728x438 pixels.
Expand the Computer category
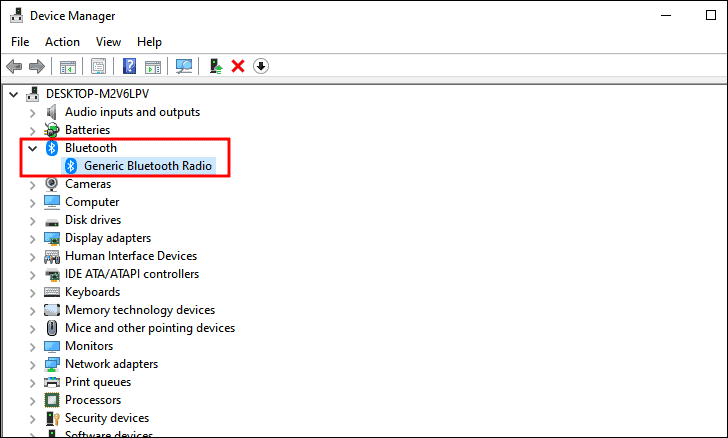tap(32, 203)
